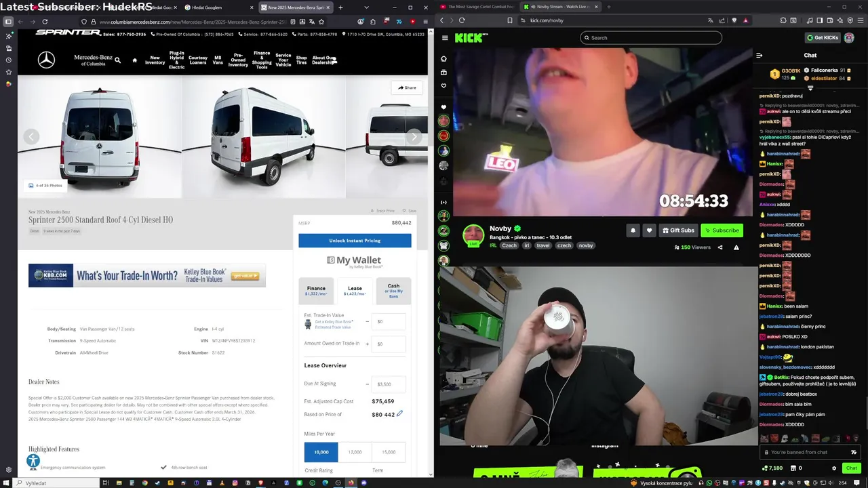
Task: Click Amount Owed on Trade-In input
Action: click(390, 344)
